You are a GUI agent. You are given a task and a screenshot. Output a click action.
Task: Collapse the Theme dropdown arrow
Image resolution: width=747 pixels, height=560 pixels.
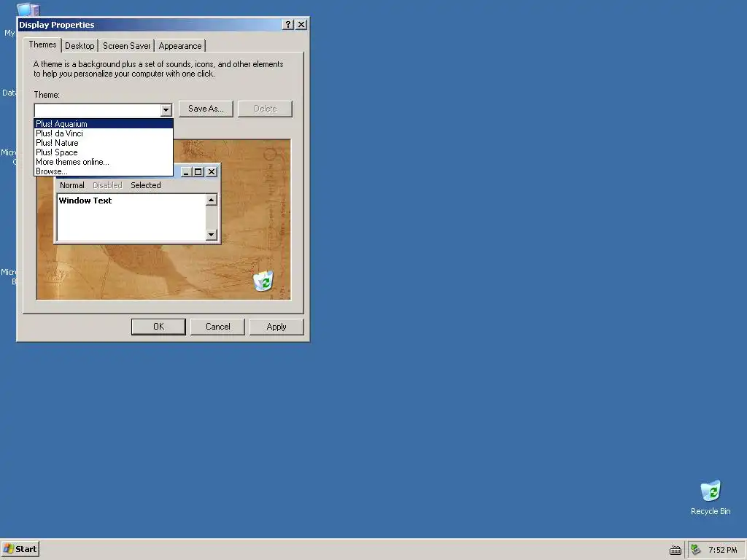166,110
